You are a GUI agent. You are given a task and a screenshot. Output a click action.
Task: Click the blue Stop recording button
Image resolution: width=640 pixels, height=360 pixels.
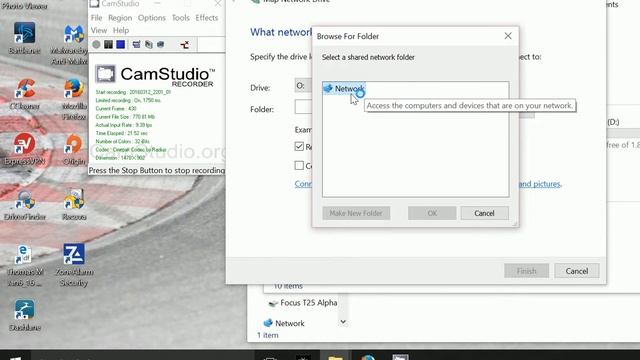pyautogui.click(x=120, y=44)
